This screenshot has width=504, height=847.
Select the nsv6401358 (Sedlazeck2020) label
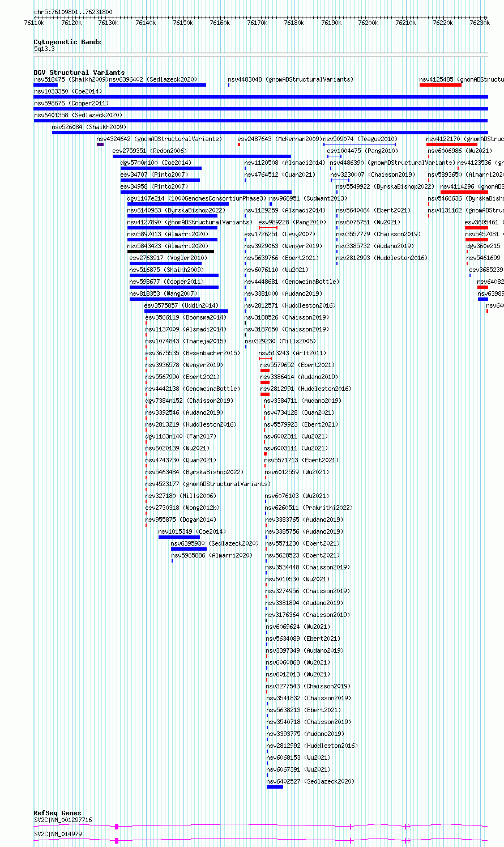(x=78, y=116)
